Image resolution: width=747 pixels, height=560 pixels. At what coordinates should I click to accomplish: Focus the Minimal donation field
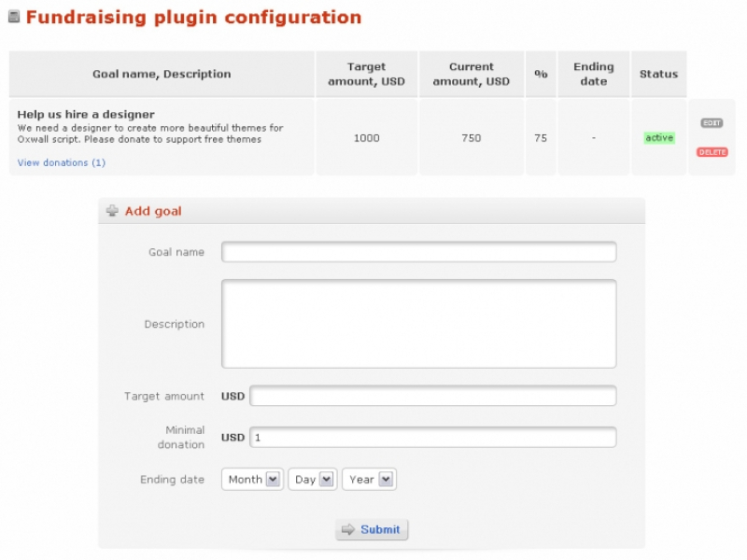tap(432, 437)
